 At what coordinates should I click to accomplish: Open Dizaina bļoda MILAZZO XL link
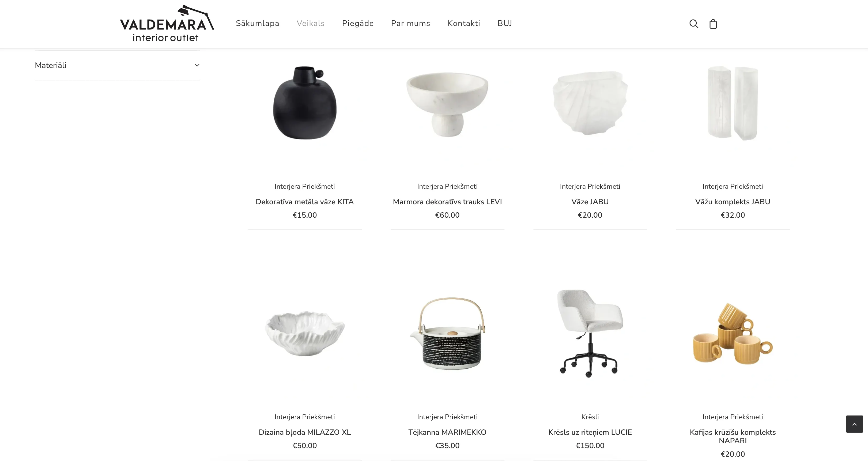click(305, 432)
